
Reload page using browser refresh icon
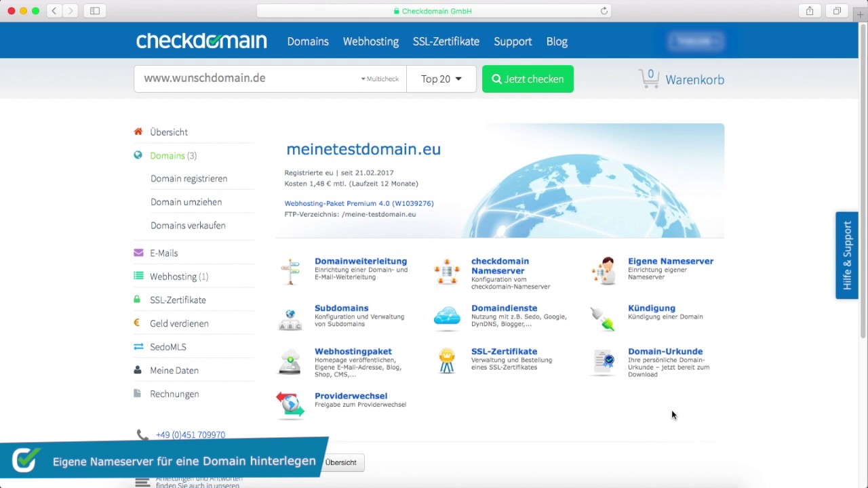pyautogui.click(x=604, y=11)
